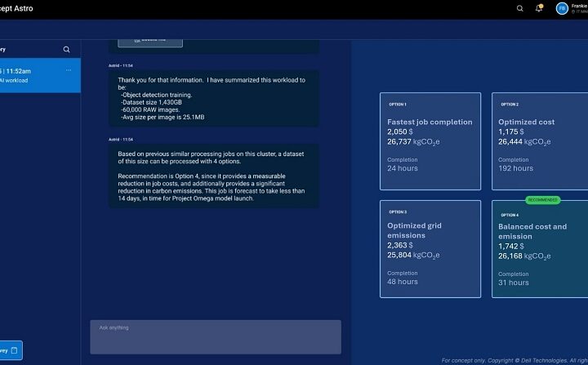The width and height of the screenshot is (588, 365).
Task: Click the search icon in top bar
Action: pyautogui.click(x=519, y=8)
